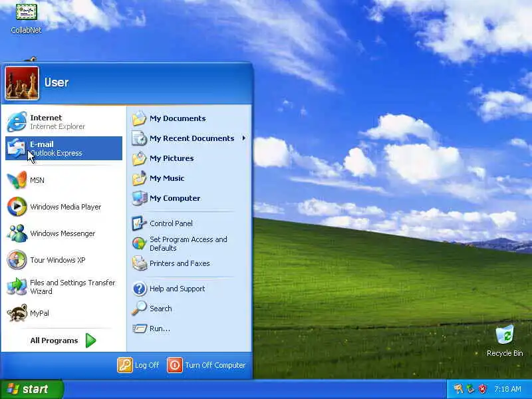Click the MyPal raccoon icon
The height and width of the screenshot is (399, 532).
[x=17, y=313]
